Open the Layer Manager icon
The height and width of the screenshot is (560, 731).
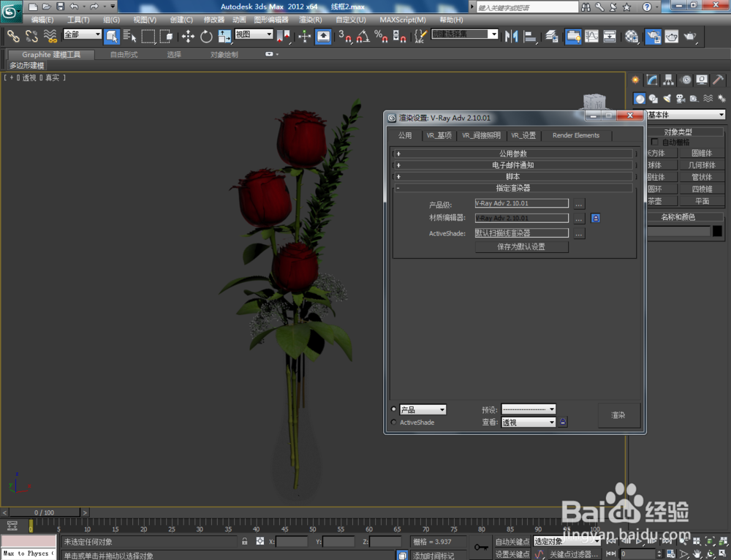(x=552, y=36)
